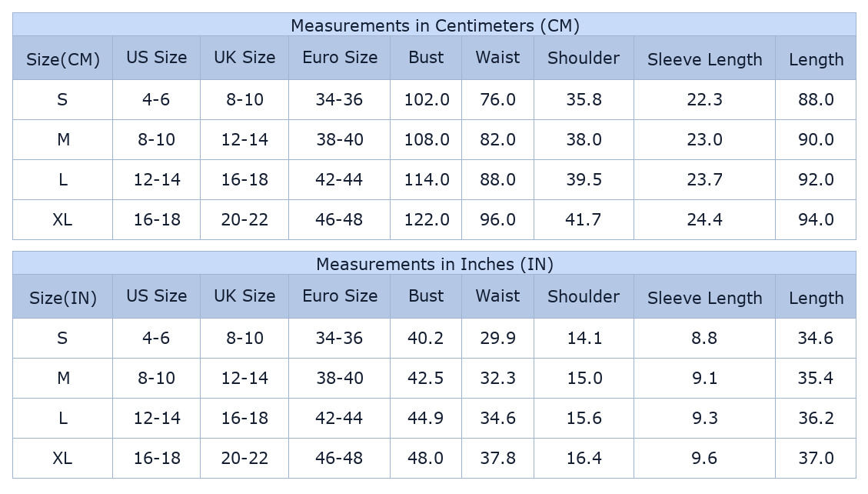Click the 94.0 length cell
Image resolution: width=868 pixels, height=494 pixels.
point(816,220)
